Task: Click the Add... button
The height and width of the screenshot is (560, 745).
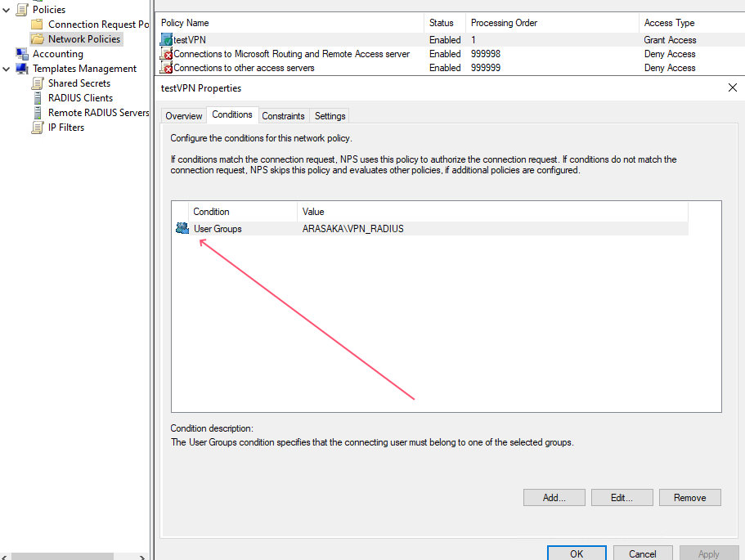Action: 554,497
